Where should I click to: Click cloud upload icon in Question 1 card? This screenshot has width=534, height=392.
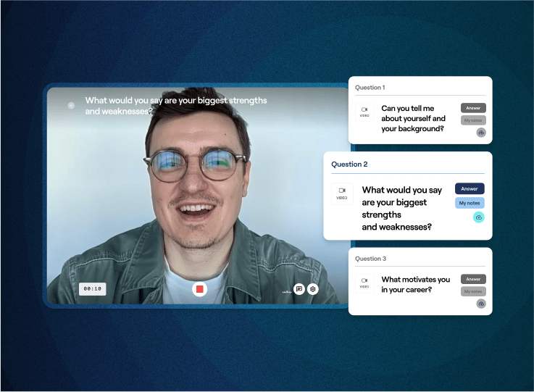tap(481, 133)
